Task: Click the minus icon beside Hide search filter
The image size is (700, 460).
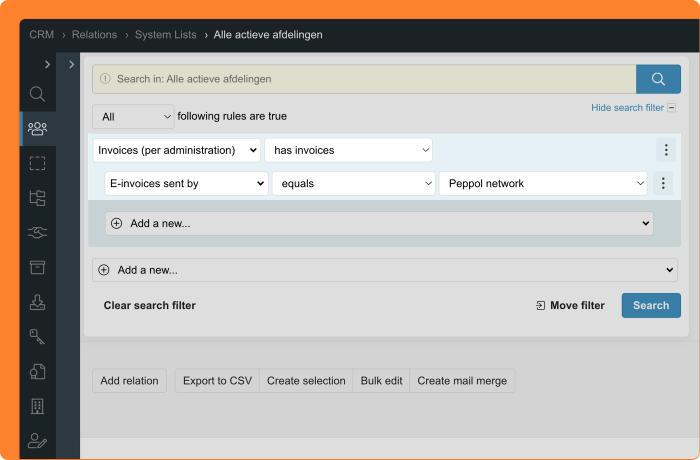Action: click(671, 108)
